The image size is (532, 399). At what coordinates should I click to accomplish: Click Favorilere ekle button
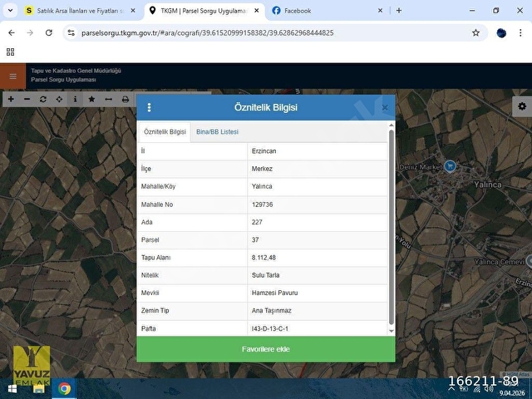click(x=266, y=349)
